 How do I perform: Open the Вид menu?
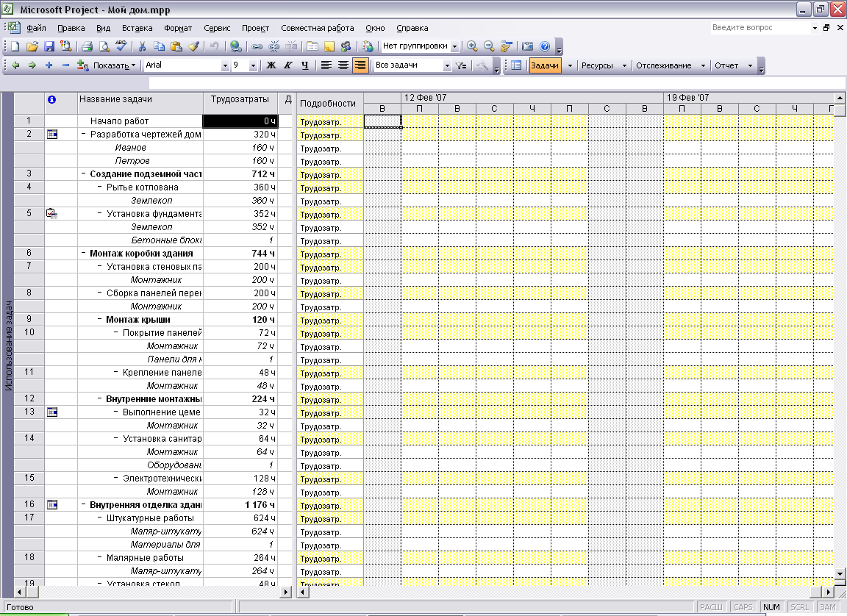point(103,28)
